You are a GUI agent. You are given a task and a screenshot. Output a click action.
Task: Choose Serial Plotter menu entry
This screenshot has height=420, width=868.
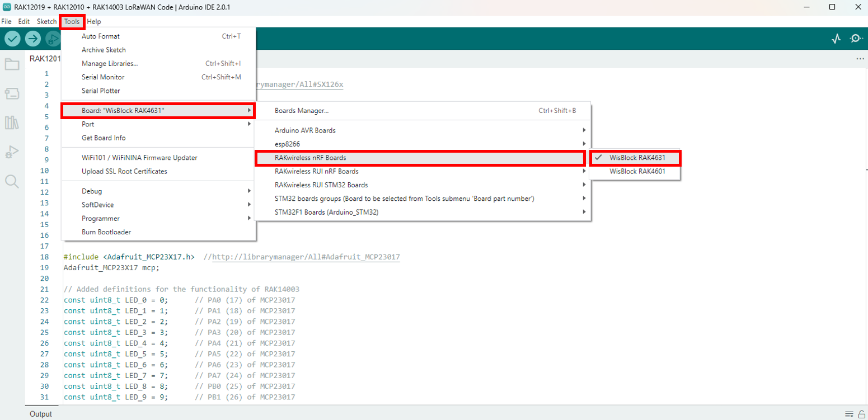pos(158,91)
